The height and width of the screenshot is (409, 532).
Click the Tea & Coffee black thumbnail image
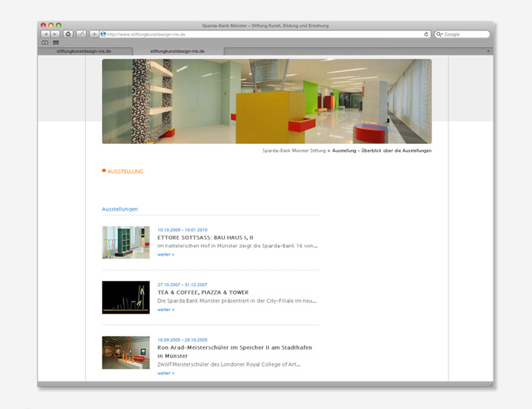pyautogui.click(x=125, y=297)
